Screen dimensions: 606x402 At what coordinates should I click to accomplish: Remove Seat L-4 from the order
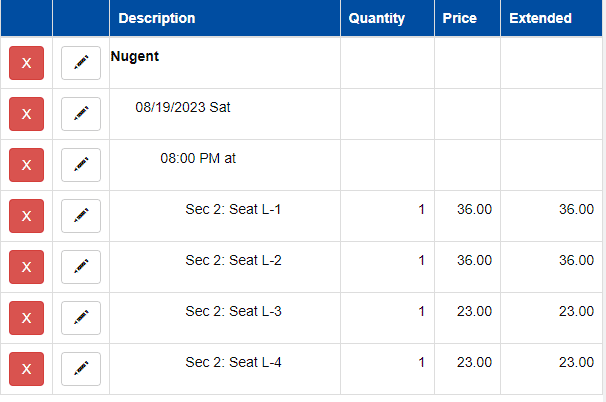tap(26, 369)
